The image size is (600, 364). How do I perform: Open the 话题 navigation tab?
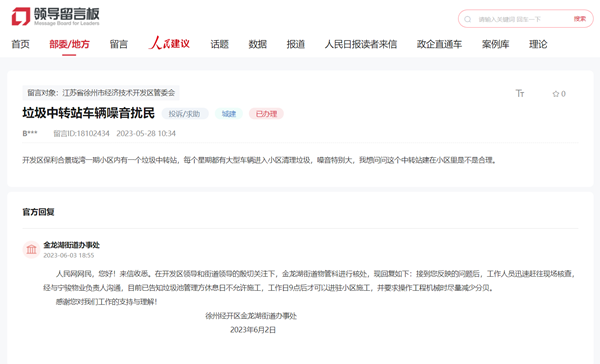click(x=219, y=44)
